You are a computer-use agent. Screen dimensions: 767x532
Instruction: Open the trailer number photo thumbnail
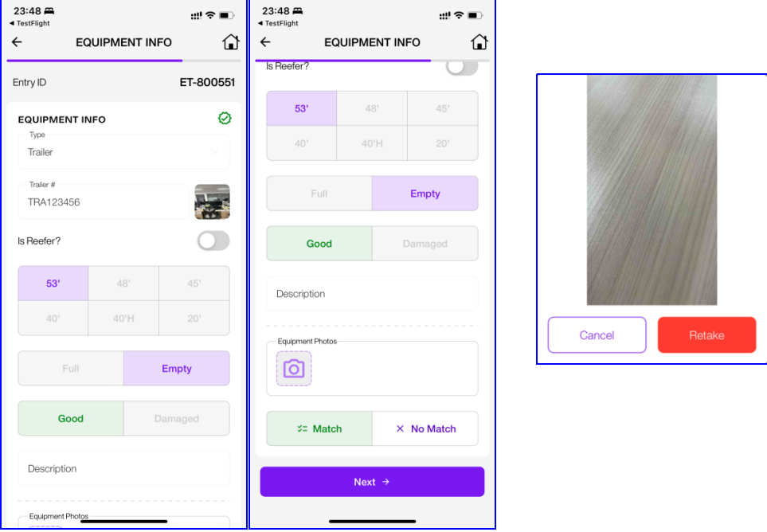pos(213,202)
